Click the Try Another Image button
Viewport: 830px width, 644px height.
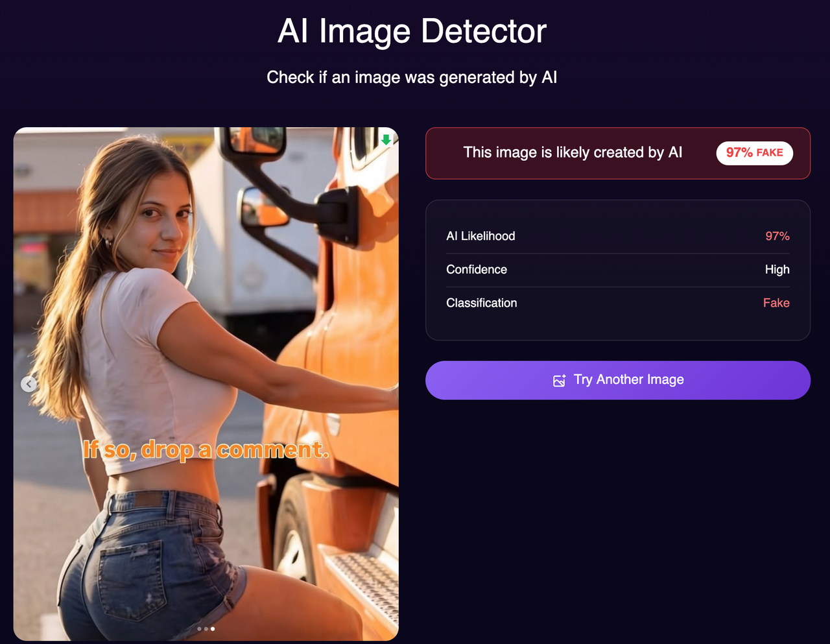tap(618, 380)
